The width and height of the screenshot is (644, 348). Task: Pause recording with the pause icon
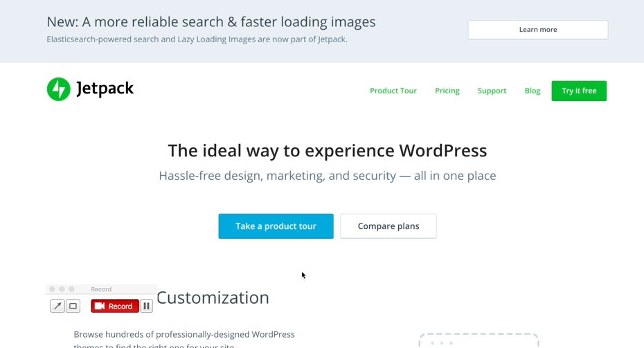[x=147, y=306]
